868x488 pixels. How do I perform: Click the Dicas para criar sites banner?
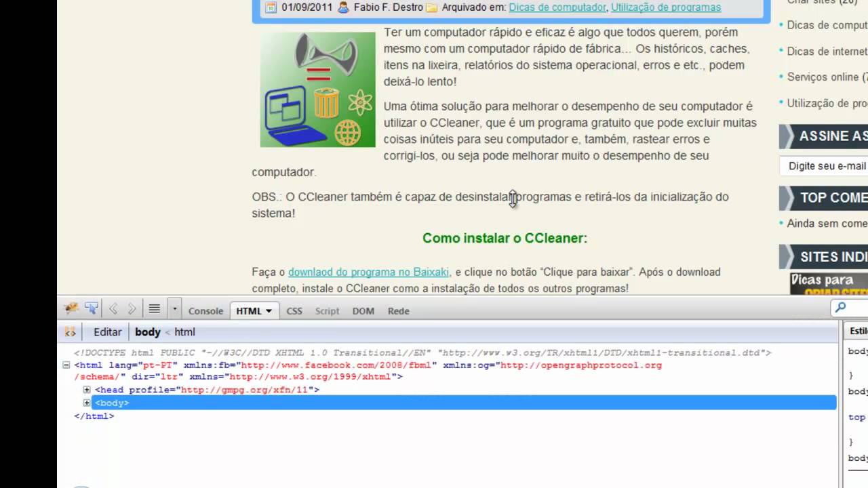(829, 283)
